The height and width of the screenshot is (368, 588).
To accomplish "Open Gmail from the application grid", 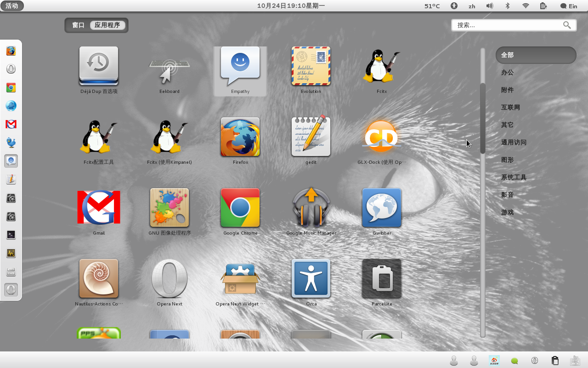I will [x=99, y=208].
